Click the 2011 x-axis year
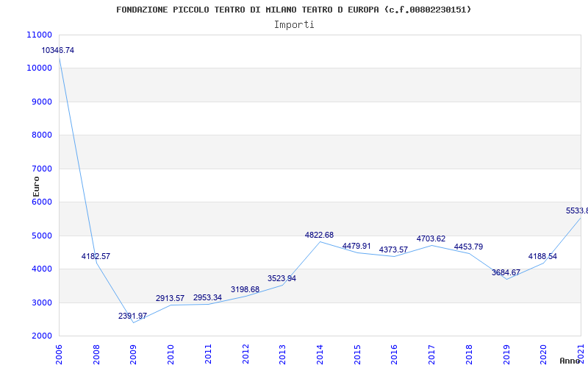 pos(208,354)
